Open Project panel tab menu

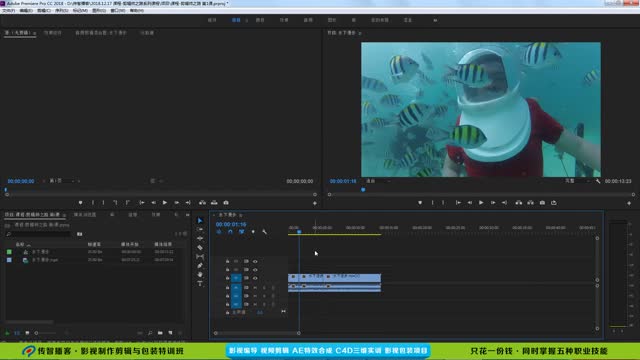tap(64, 215)
